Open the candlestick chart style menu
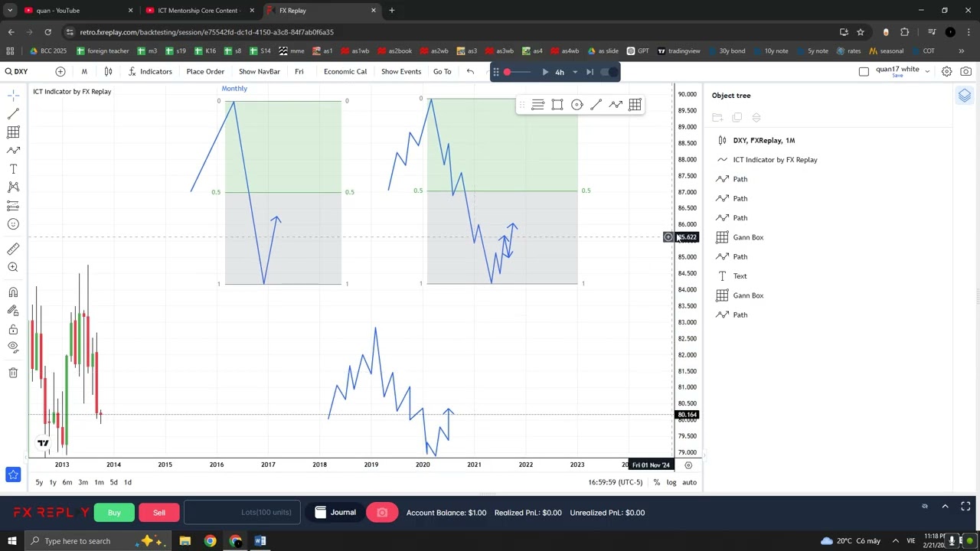Viewport: 980px width, 551px height. coord(108,71)
